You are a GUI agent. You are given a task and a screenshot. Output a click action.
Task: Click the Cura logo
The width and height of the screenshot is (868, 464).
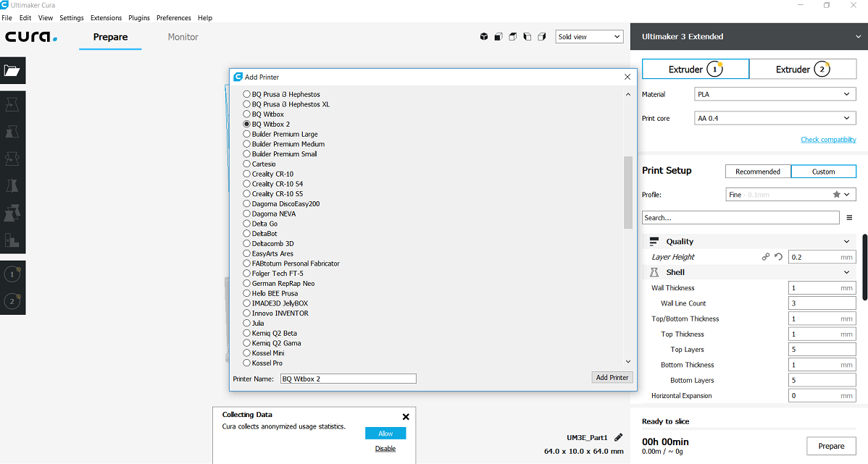click(31, 37)
